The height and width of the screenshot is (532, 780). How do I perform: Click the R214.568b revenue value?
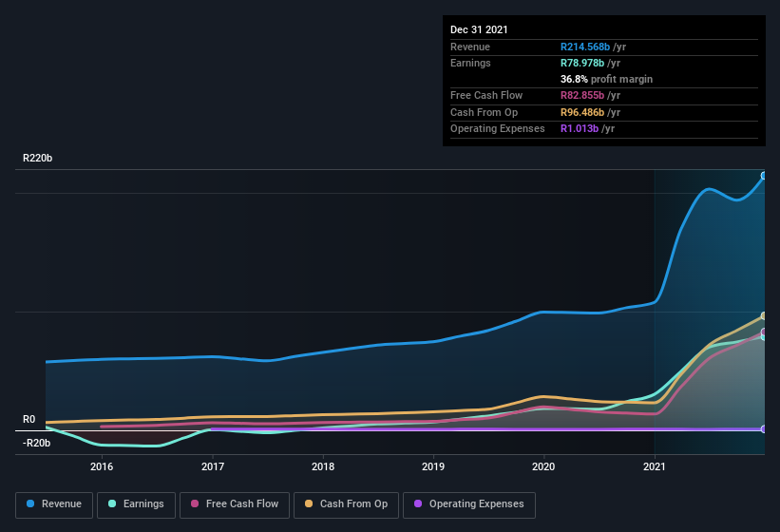point(585,47)
